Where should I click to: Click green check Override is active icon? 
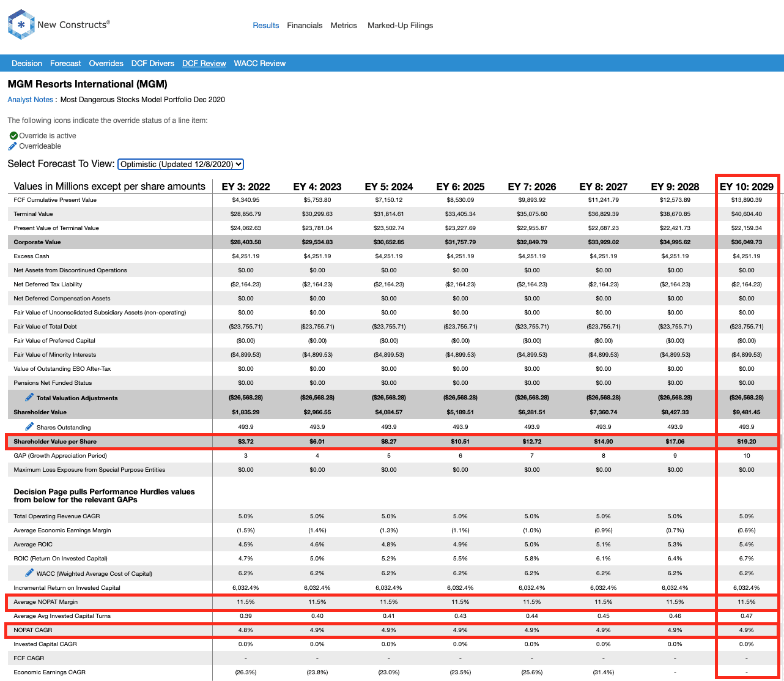click(x=13, y=136)
